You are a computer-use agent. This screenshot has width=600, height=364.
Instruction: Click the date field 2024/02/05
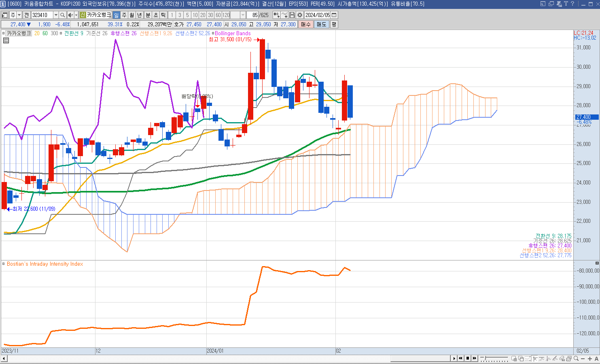tap(318, 15)
